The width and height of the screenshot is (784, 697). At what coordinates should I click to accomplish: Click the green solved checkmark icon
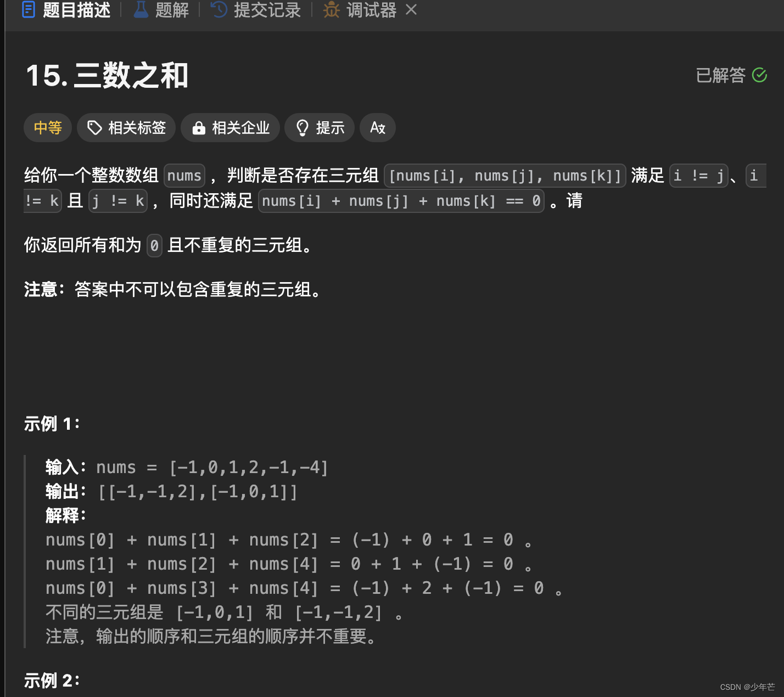coord(759,75)
